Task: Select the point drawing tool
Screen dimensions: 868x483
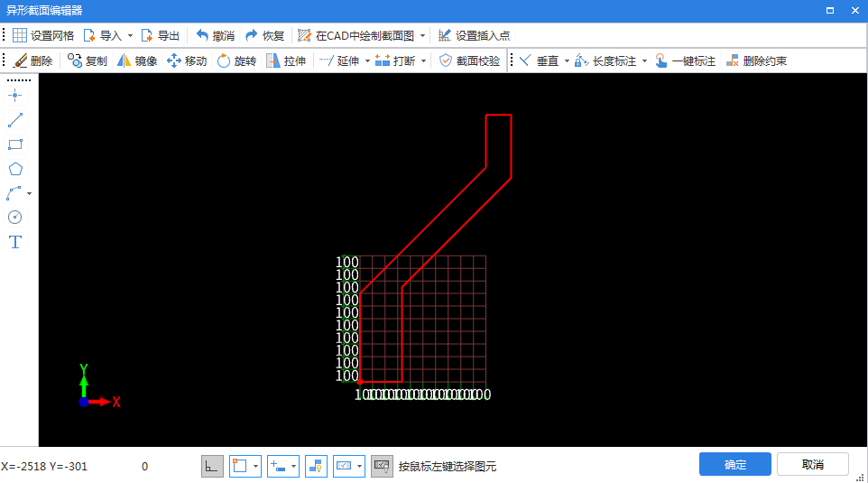Action: [x=15, y=96]
